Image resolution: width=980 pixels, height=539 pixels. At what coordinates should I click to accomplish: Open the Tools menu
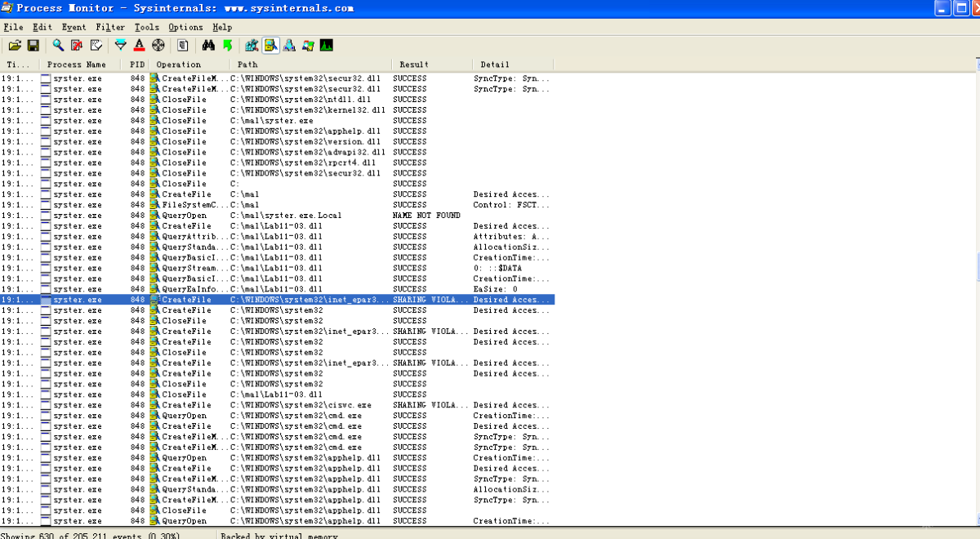[147, 28]
